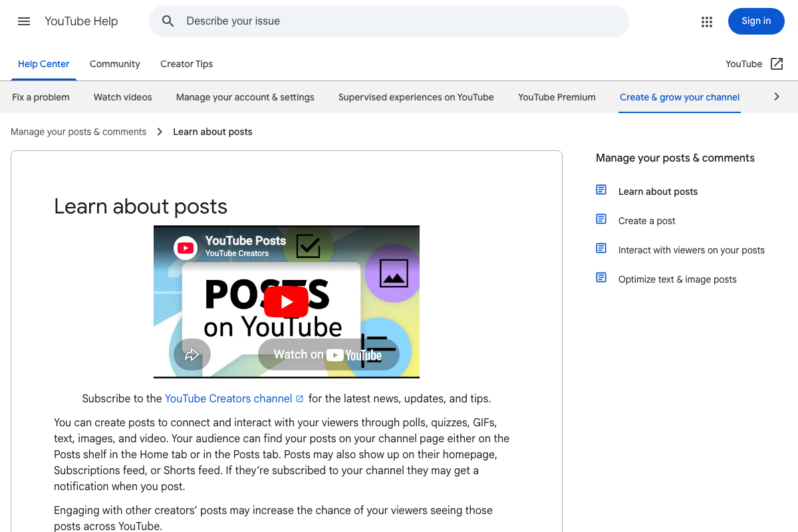Screen dimensions: 798x532
Task: Click the article icon beside Create a post
Action: (601, 219)
